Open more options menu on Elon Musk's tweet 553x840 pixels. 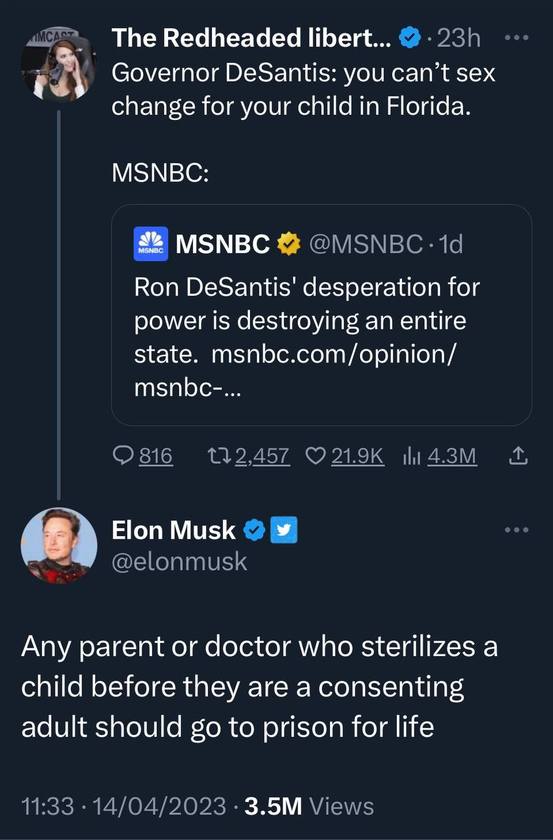pos(517,530)
